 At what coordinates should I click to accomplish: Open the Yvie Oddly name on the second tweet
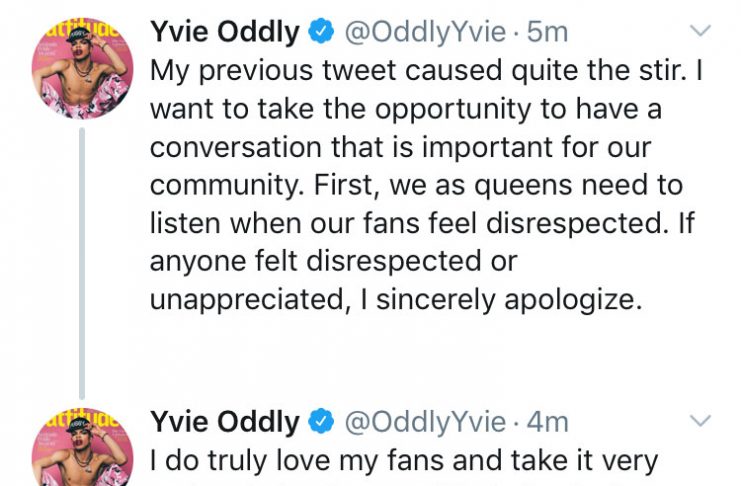pos(225,423)
